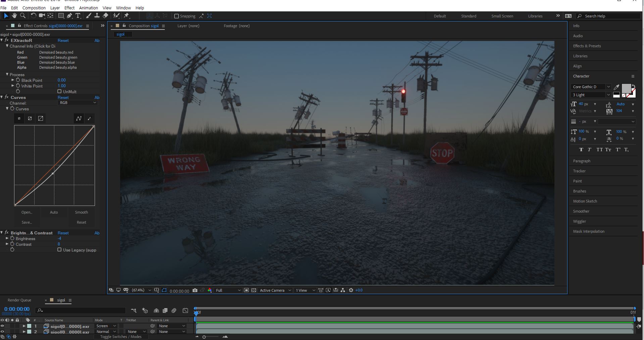Click the Draft 3D timeline icon
This screenshot has height=340, width=644.
(x=145, y=310)
